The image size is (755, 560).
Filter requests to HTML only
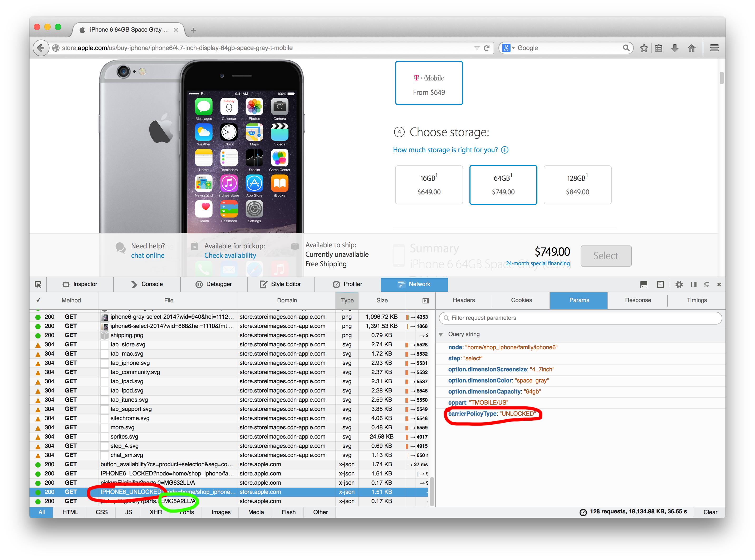tap(70, 512)
